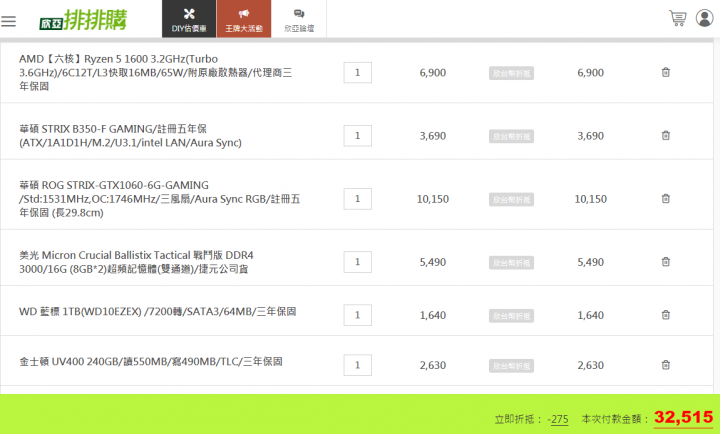The width and height of the screenshot is (720, 434).
Task: Click 欣台幣折抵 for STRIX B350-F row
Action: click(511, 136)
